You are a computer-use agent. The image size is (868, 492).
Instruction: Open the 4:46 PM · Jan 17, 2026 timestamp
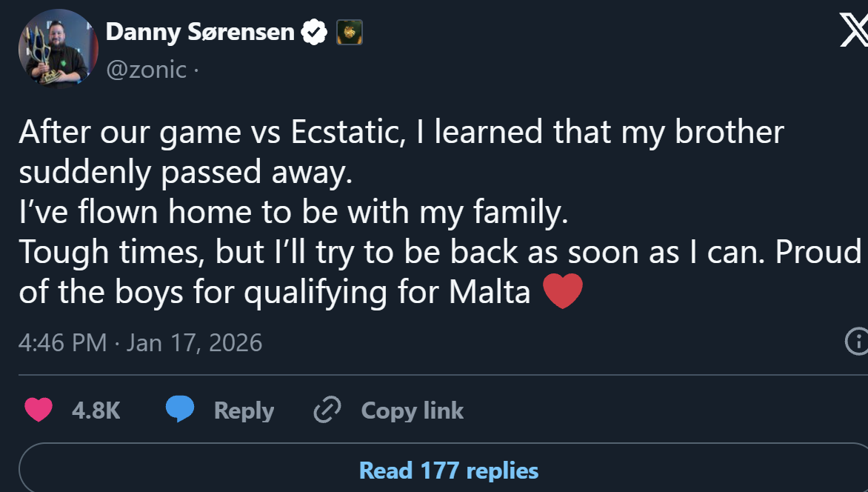(141, 342)
